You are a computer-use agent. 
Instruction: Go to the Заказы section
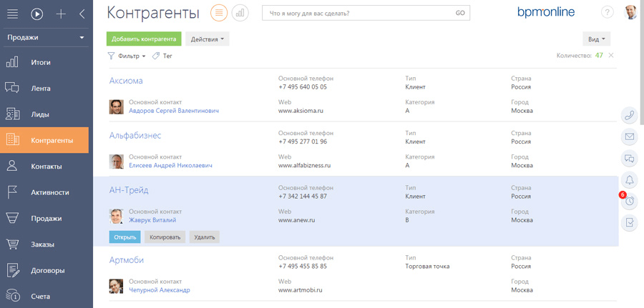pyautogui.click(x=43, y=244)
